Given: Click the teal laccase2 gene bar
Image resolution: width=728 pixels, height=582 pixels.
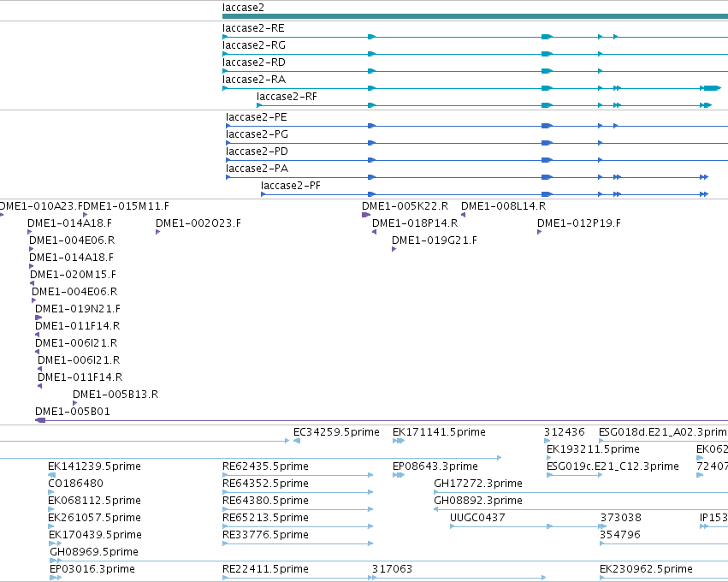Looking at the screenshot, I should [475, 16].
